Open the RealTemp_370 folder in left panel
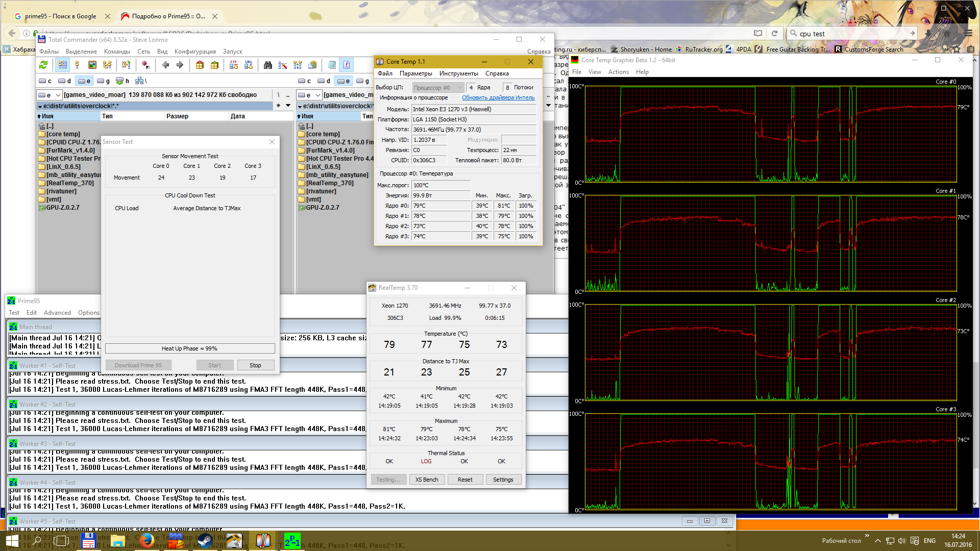 point(70,183)
